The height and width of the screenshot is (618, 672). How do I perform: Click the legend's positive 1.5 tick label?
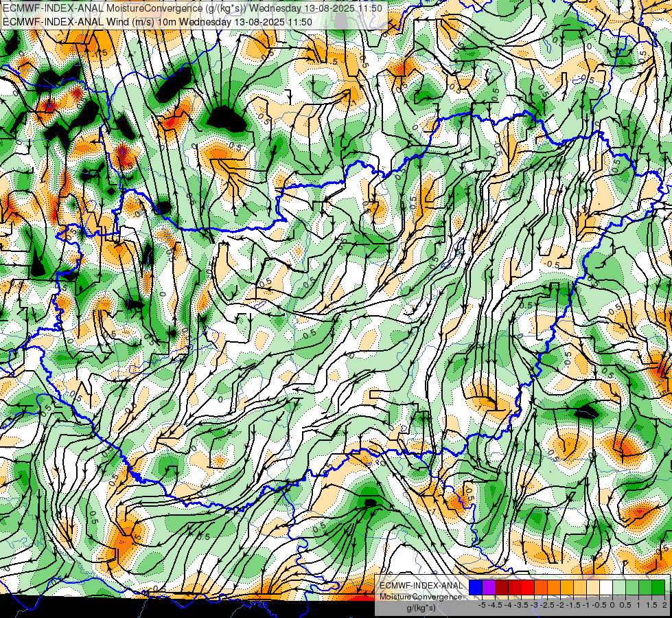(651, 605)
